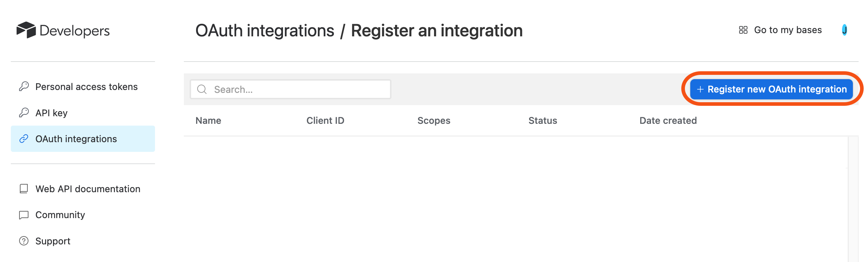Click the Register an integration heading
Screen dimensions: 868x262
pos(437,31)
